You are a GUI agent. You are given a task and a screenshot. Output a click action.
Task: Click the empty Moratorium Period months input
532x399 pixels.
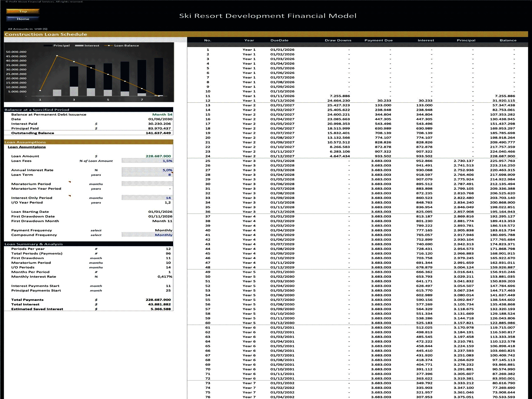(147, 184)
